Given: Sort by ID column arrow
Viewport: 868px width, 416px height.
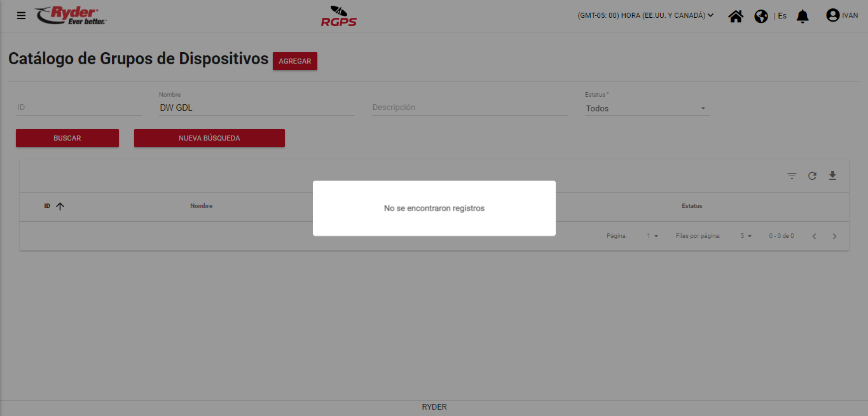Looking at the screenshot, I should [x=60, y=206].
